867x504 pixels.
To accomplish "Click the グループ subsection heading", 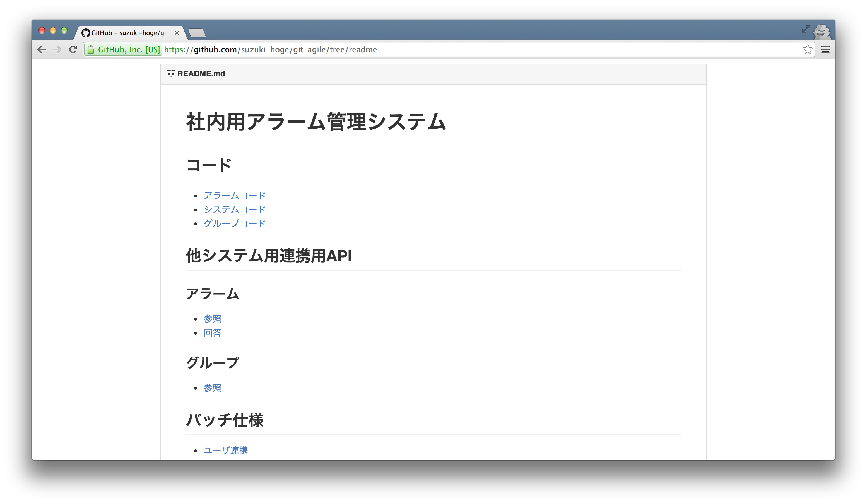I will [x=212, y=363].
